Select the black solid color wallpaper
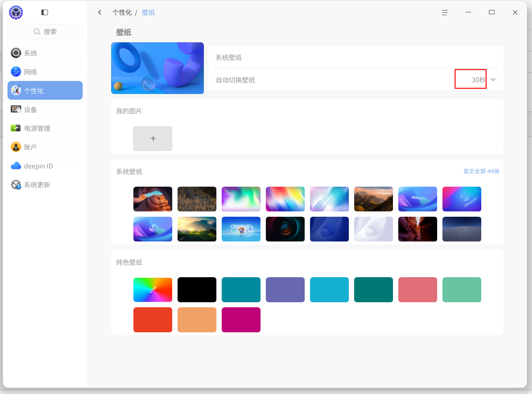This screenshot has width=532, height=394. pyautogui.click(x=197, y=290)
